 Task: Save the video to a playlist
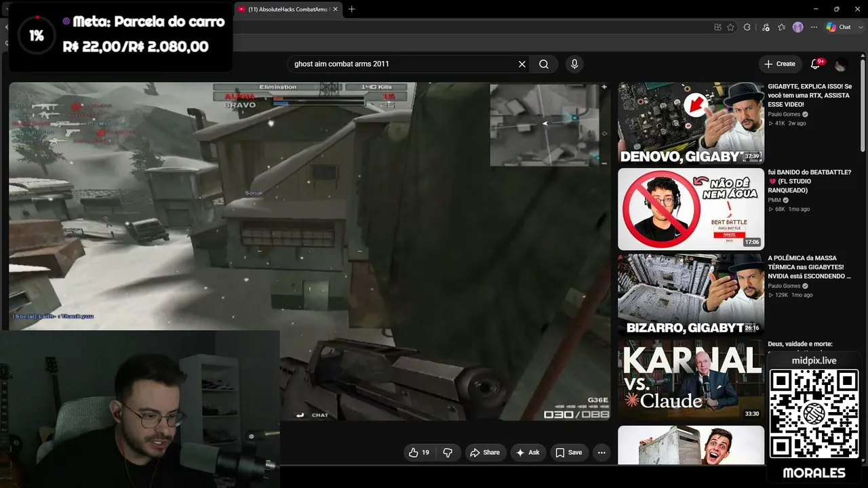click(569, 453)
